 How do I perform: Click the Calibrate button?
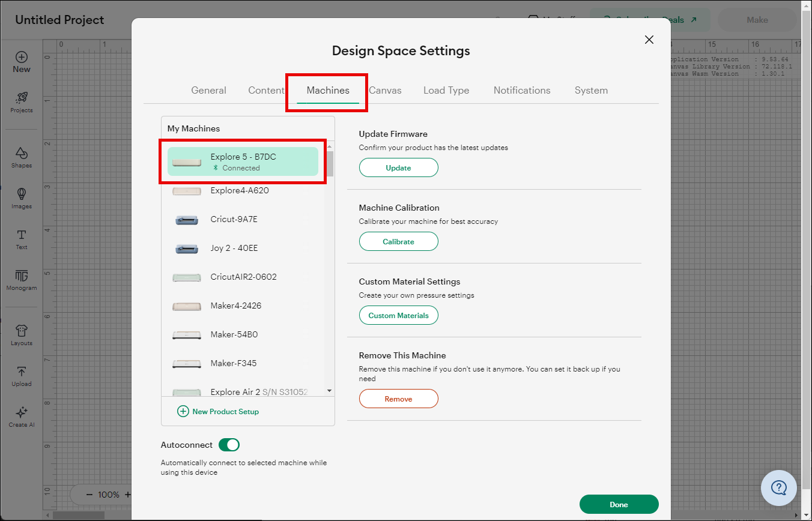[398, 242]
